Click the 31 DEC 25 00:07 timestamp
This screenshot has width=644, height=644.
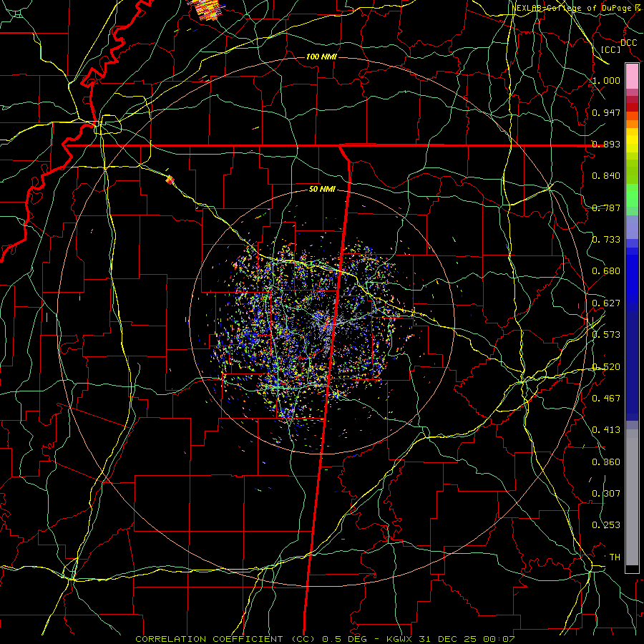click(x=467, y=639)
